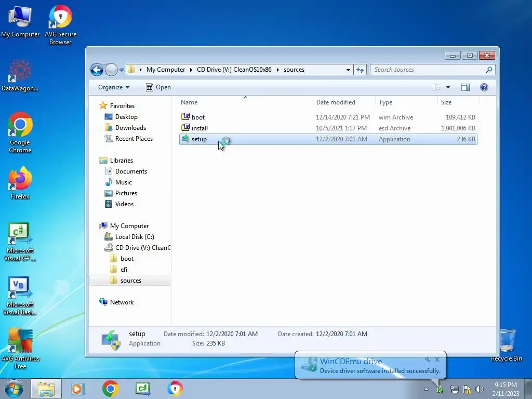
Task: Expand arrow after CleanOS10x86 breadcrumb
Action: 277,70
